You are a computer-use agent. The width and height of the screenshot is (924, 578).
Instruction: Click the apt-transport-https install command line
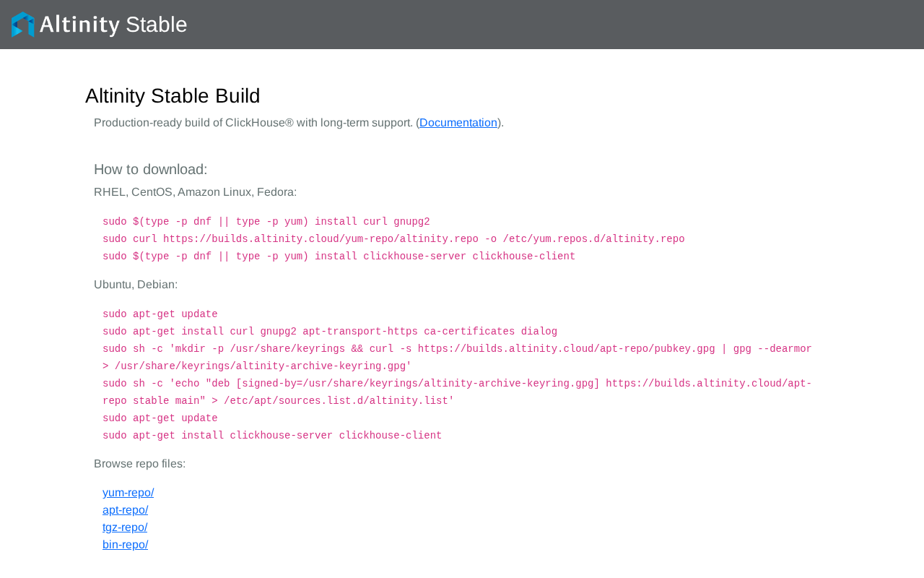tap(330, 332)
